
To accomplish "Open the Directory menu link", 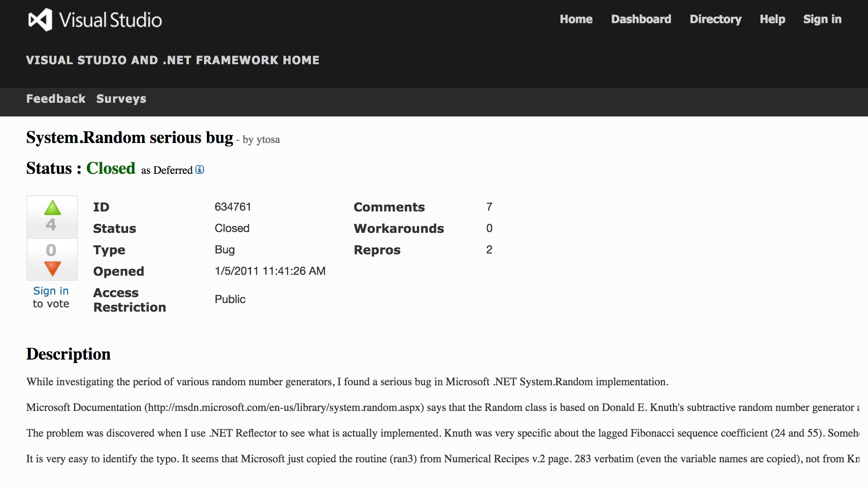I will coord(715,19).
